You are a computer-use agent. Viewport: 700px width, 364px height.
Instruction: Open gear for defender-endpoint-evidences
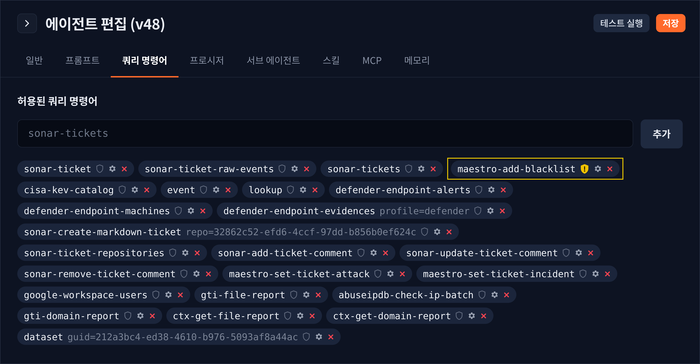490,211
